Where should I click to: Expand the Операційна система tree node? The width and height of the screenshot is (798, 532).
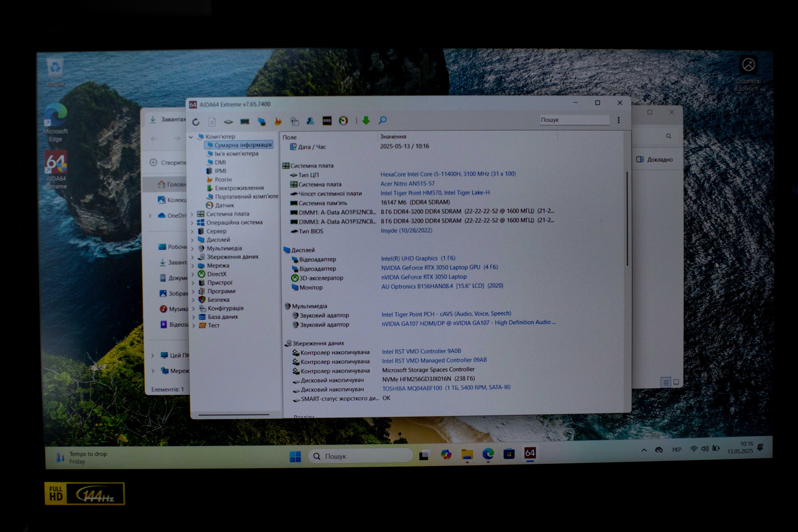point(192,223)
